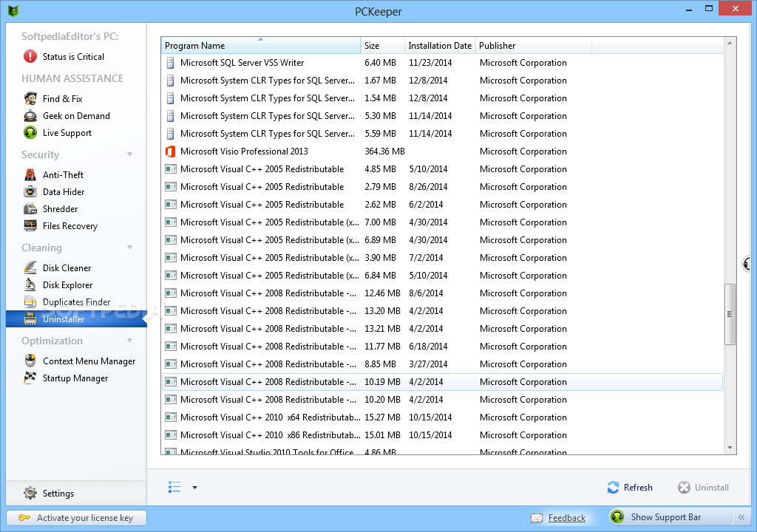Select the 5.59 MB CLR Types row
This screenshot has width=757, height=532.
coord(442,134)
